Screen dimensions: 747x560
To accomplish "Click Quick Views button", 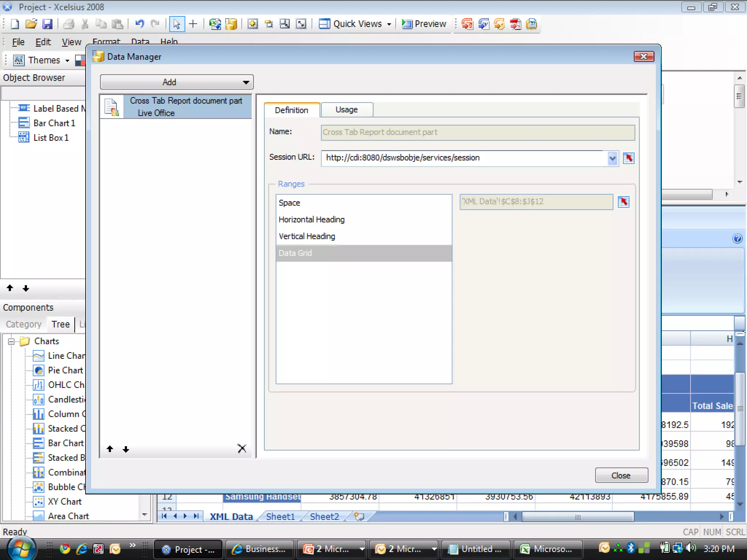I will click(351, 24).
